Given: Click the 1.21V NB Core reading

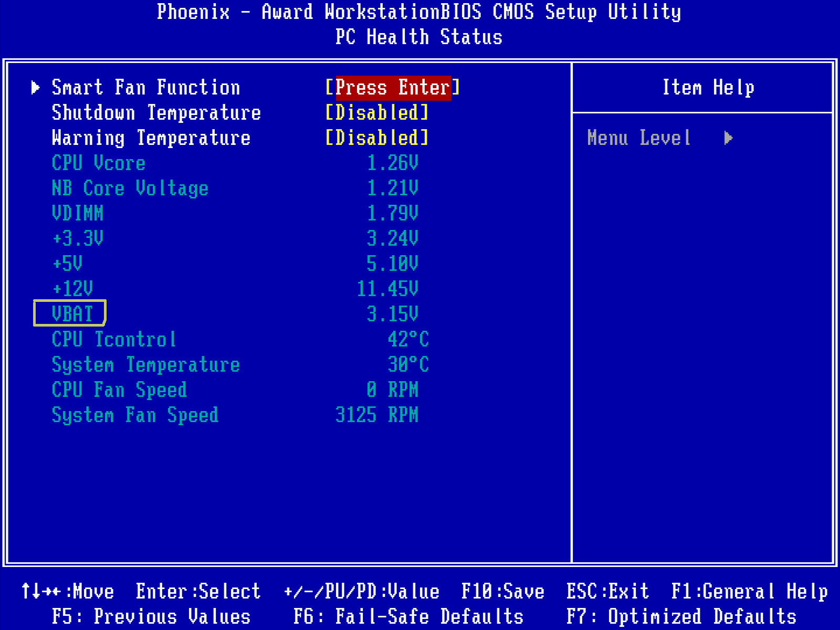Looking at the screenshot, I should point(393,188).
